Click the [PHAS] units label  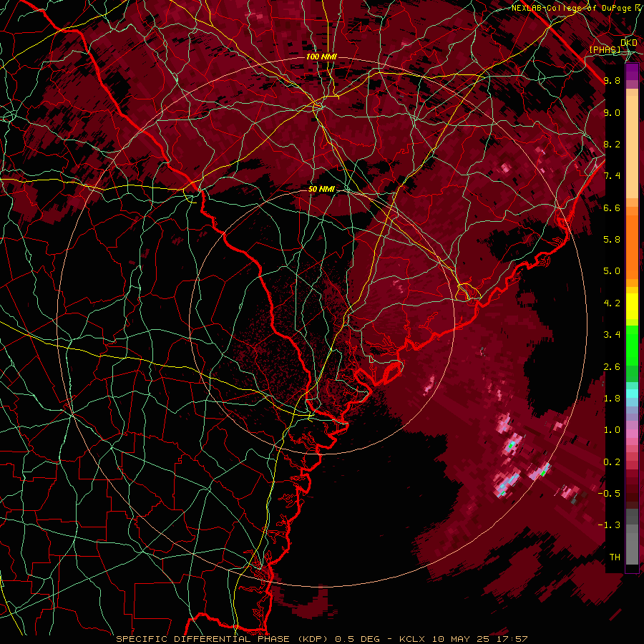pyautogui.click(x=605, y=49)
